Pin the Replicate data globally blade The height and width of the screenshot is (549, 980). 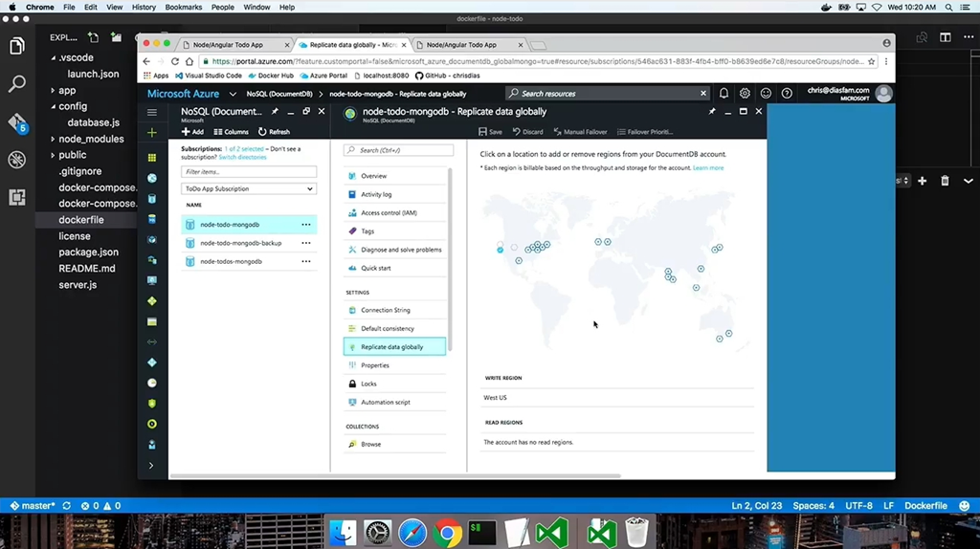[x=712, y=112]
